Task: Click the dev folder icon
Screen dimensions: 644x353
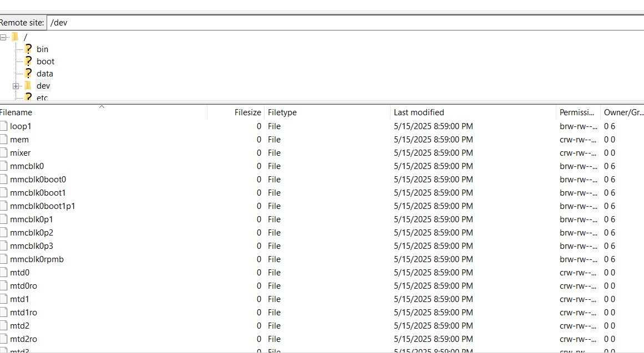Action: click(x=28, y=85)
